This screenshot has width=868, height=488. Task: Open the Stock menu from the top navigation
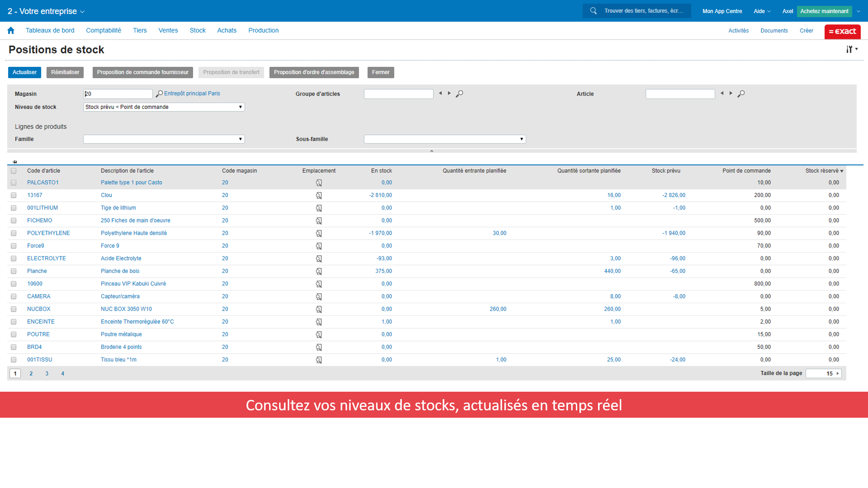pyautogui.click(x=197, y=30)
